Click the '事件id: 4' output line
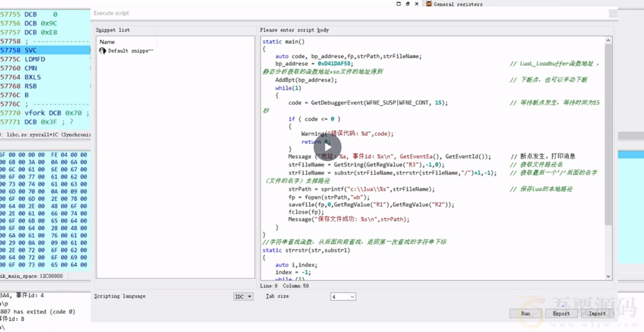This screenshot has height=332, width=644. click(x=22, y=295)
